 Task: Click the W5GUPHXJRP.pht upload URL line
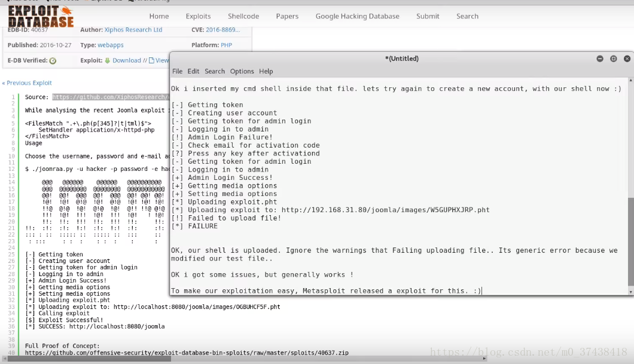330,210
